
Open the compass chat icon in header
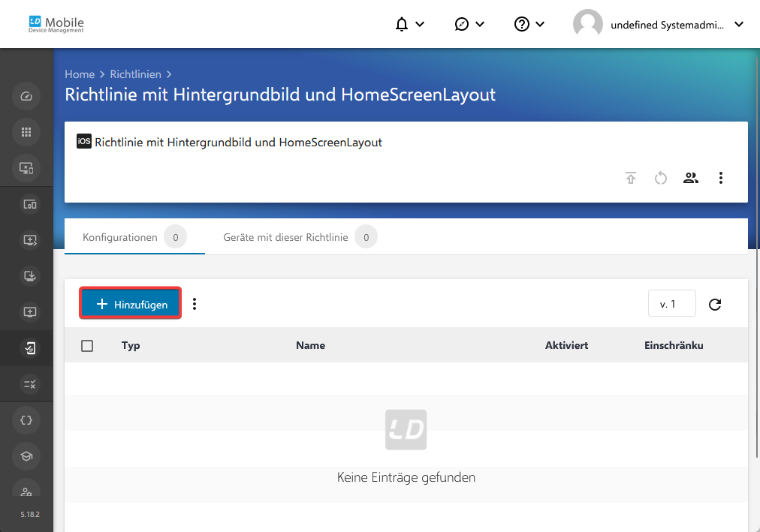click(461, 24)
